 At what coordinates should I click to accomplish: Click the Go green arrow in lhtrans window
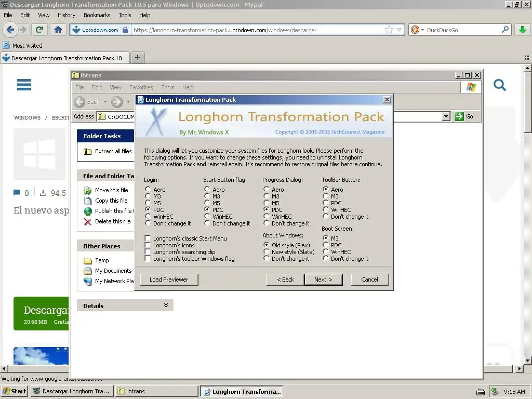tap(459, 116)
